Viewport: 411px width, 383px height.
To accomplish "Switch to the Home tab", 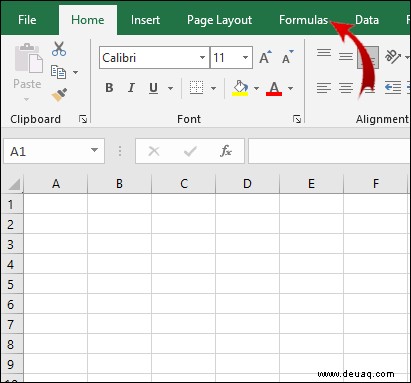I will (88, 20).
